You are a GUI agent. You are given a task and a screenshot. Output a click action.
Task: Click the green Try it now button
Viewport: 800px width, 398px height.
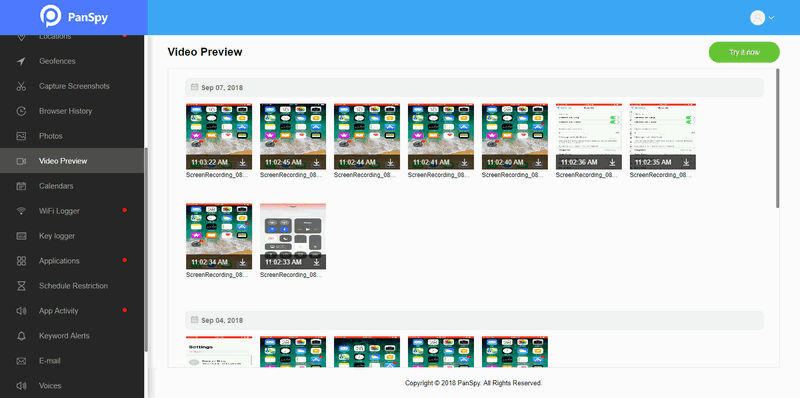[x=744, y=52]
